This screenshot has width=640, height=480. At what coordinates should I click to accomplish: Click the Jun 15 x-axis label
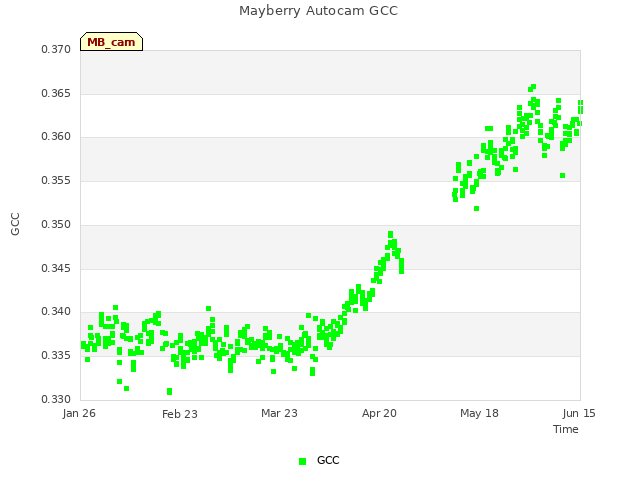[x=579, y=413]
